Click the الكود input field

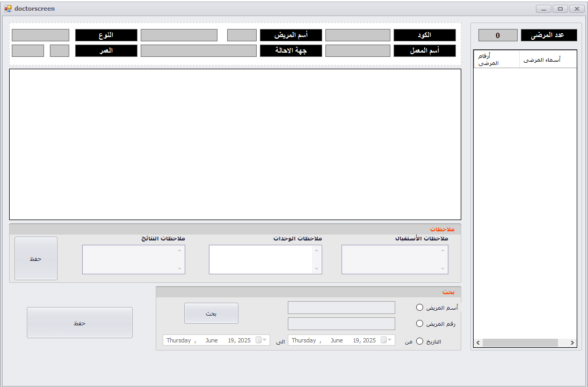click(358, 35)
